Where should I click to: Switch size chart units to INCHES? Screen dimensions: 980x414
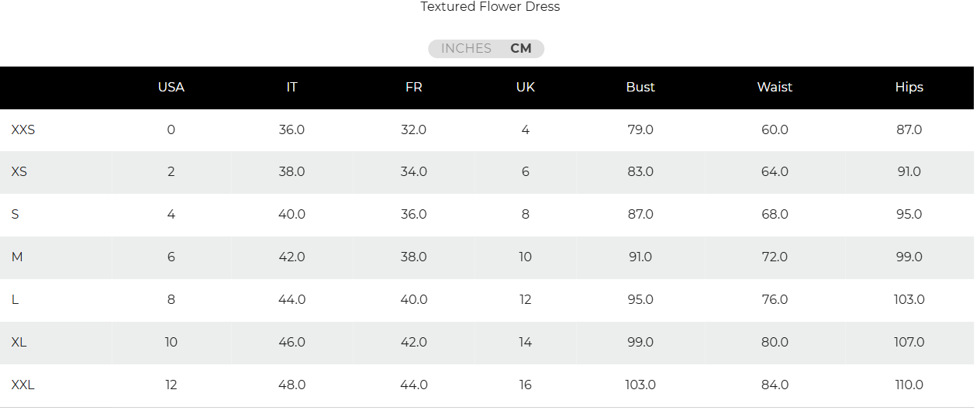466,49
